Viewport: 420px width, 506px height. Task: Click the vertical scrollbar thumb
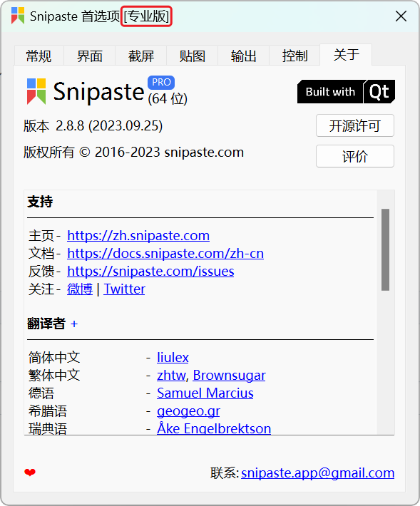(385, 249)
